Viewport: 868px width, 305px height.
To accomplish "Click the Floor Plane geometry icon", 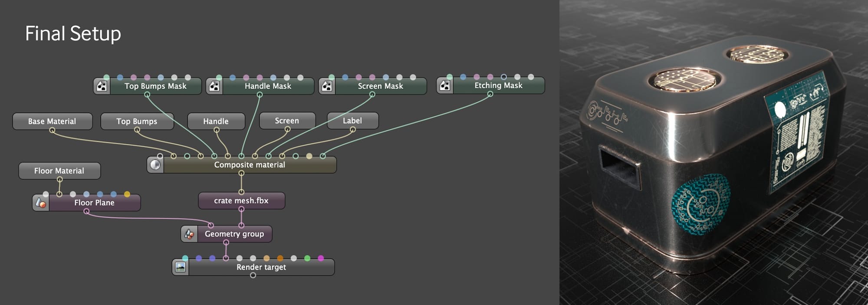I will (41, 203).
